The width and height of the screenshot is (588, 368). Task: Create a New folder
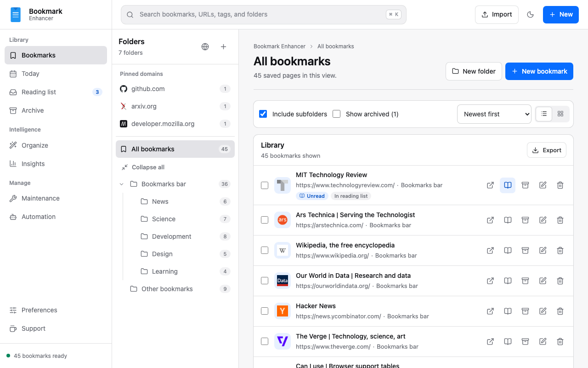click(x=474, y=71)
